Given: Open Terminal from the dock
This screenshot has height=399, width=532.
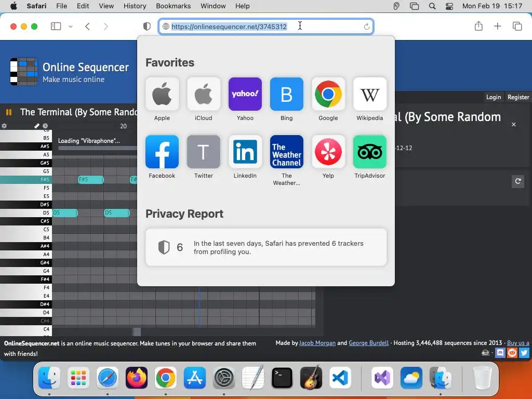Looking at the screenshot, I should 282,378.
